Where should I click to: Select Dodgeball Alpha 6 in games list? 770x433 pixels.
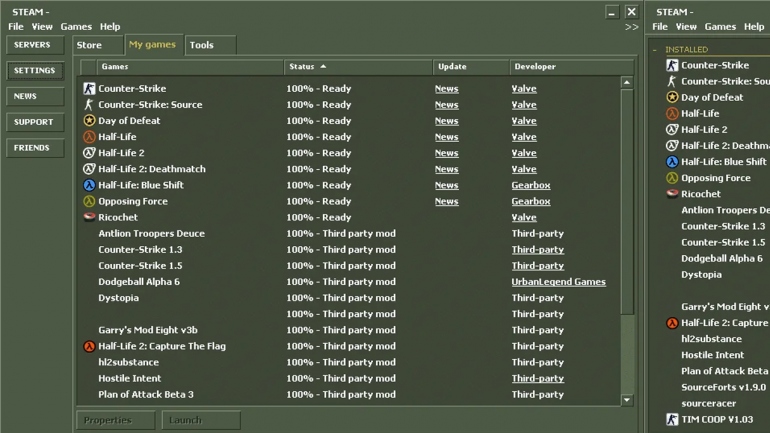[139, 282]
